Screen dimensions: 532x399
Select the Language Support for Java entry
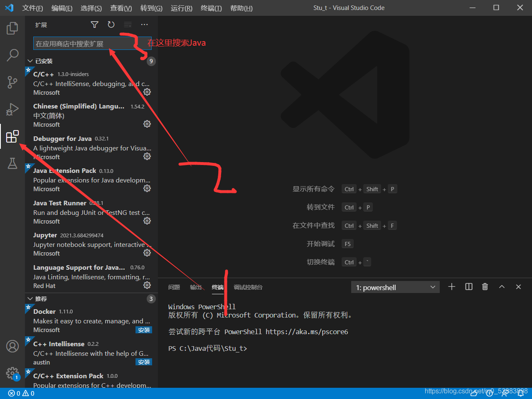pyautogui.click(x=91, y=276)
